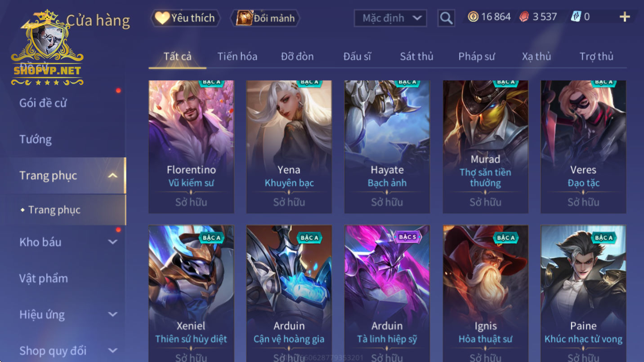Expand the Kho báu sidebar section
Image resolution: width=644 pixels, height=362 pixels.
(x=113, y=242)
